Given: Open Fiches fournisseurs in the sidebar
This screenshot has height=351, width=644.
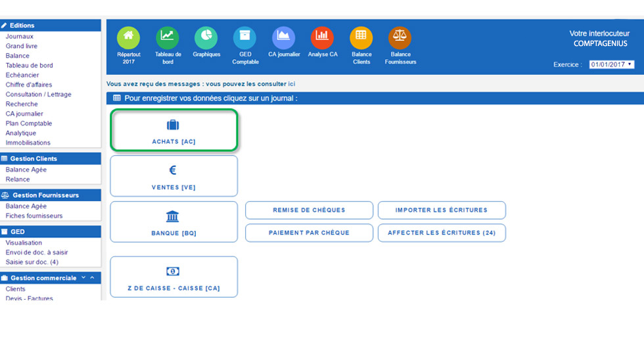Looking at the screenshot, I should (34, 216).
